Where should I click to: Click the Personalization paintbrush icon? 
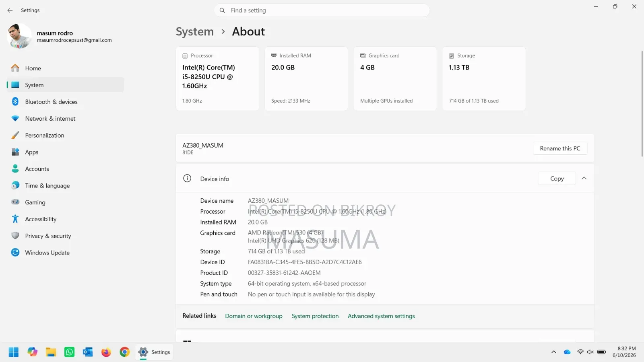[15, 136]
